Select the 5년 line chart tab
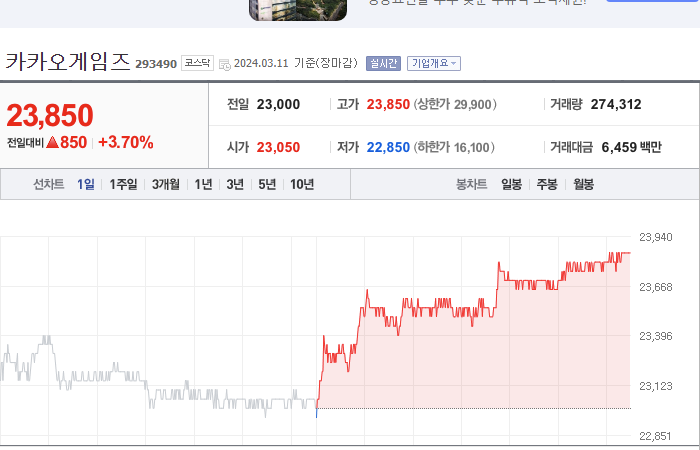This screenshot has width=700, height=450. tap(267, 184)
